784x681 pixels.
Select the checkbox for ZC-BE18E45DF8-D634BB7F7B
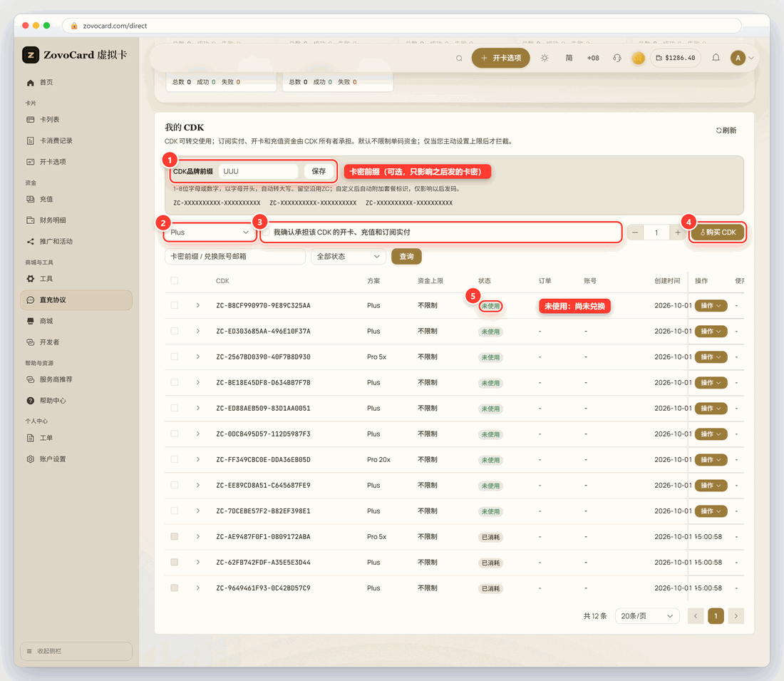(175, 382)
